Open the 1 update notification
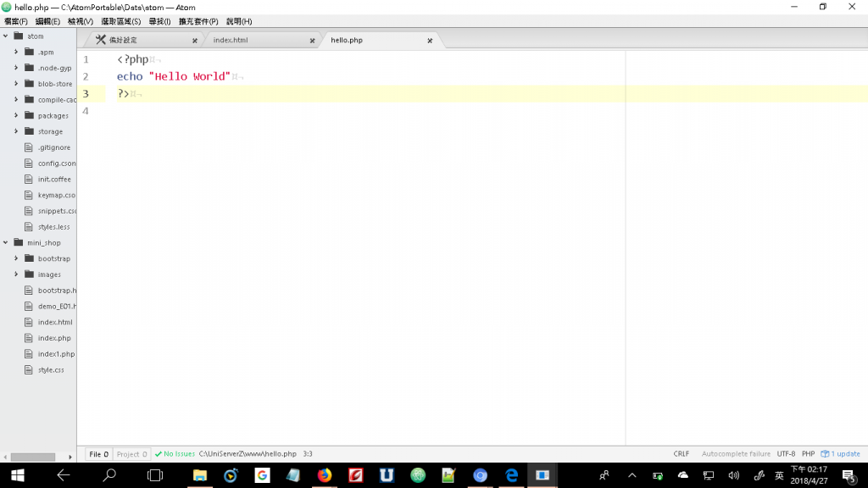Viewport: 868px width, 488px height. pos(840,454)
